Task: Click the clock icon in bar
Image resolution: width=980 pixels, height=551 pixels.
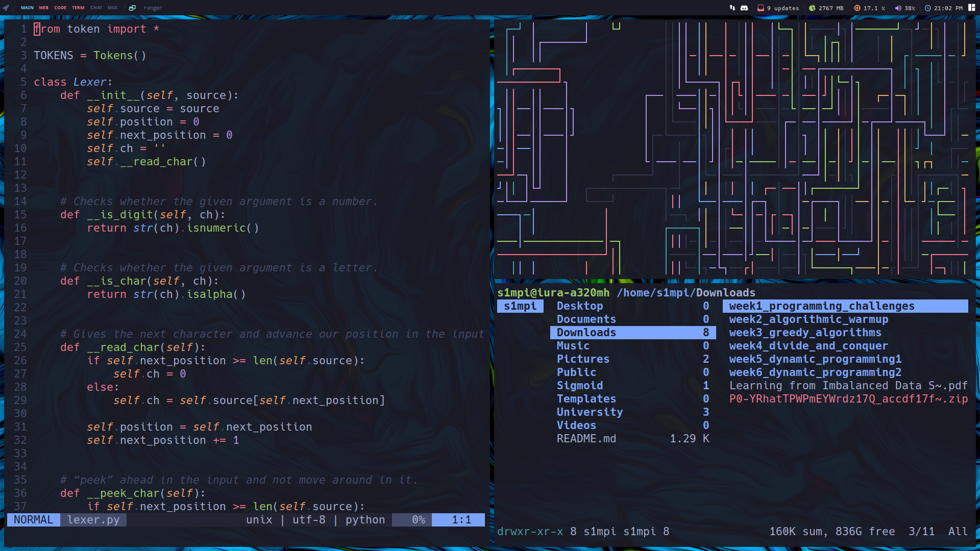Action: 928,8
